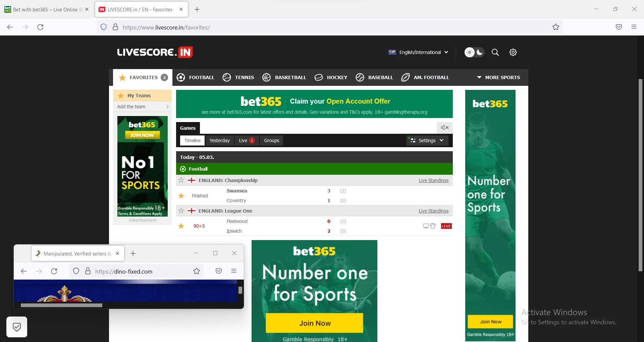Open the Basketball sport tab

(x=284, y=77)
